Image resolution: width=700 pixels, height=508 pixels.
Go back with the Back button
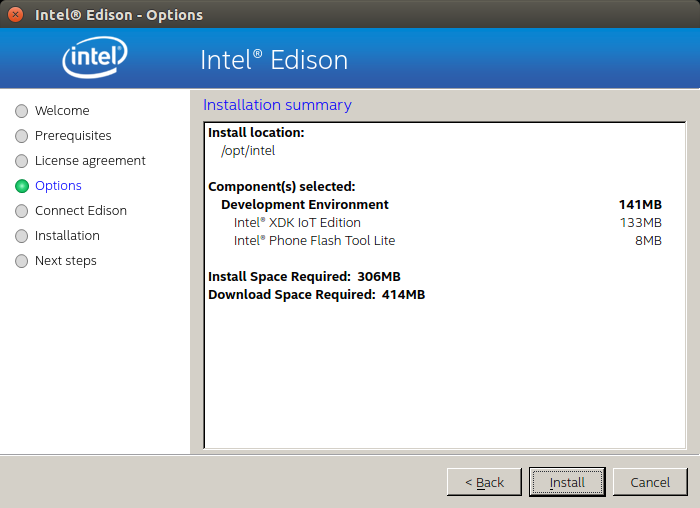click(484, 482)
